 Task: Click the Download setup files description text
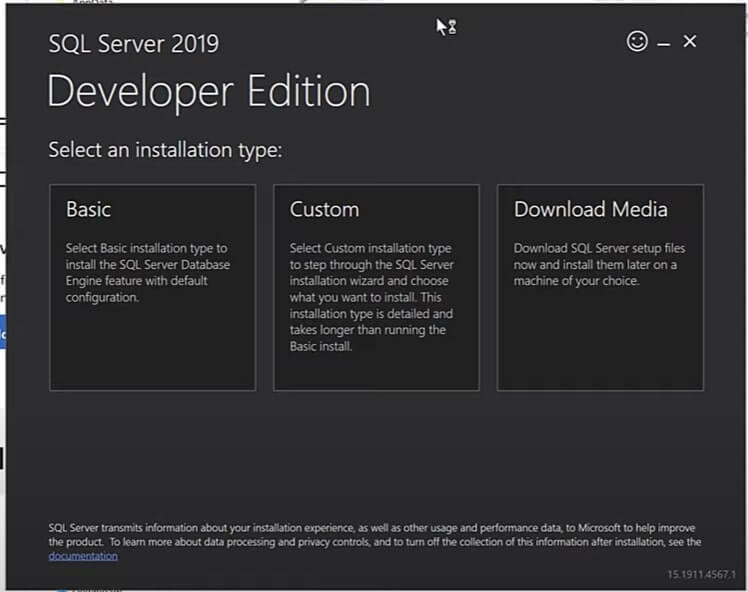click(x=598, y=264)
